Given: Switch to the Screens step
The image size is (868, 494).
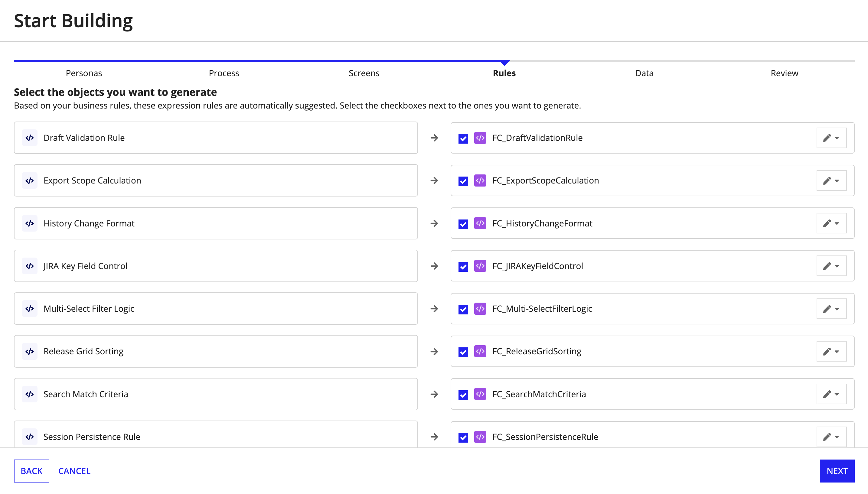Looking at the screenshot, I should click(364, 73).
